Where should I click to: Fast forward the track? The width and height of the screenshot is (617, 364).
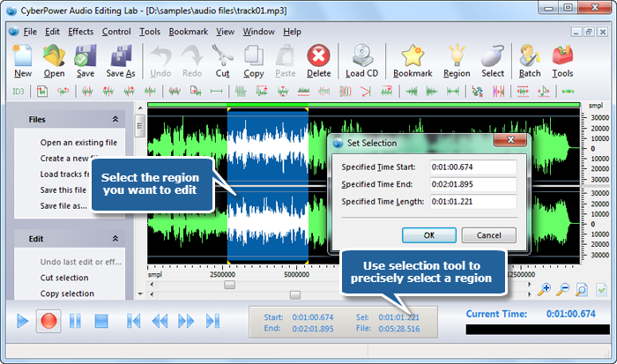click(x=186, y=321)
